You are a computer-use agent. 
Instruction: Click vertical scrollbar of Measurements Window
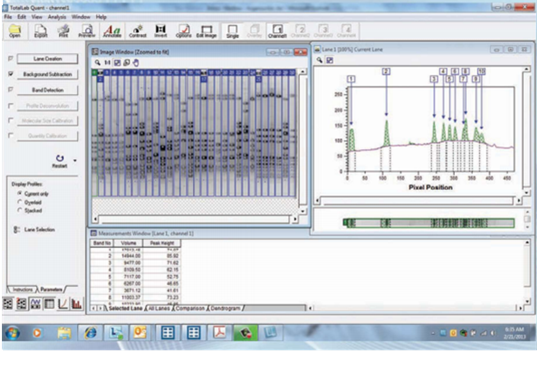(527, 272)
